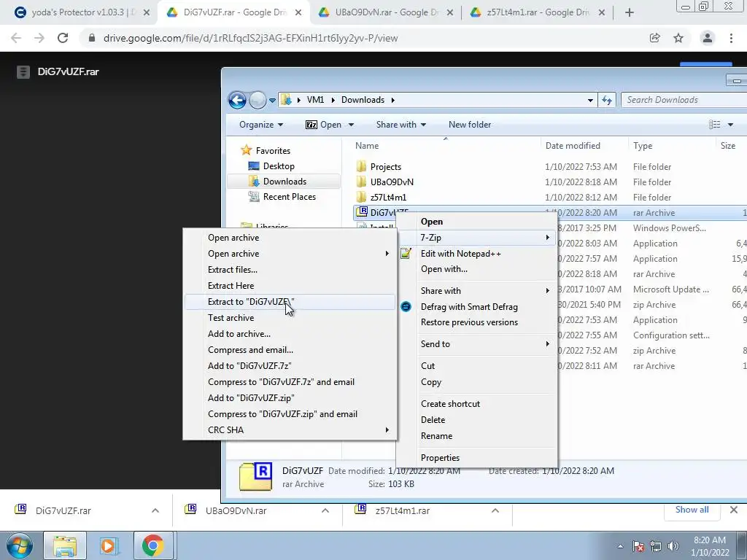Select Recent Places in navigation pane
Viewport: 747px width, 560px height.
tap(289, 196)
